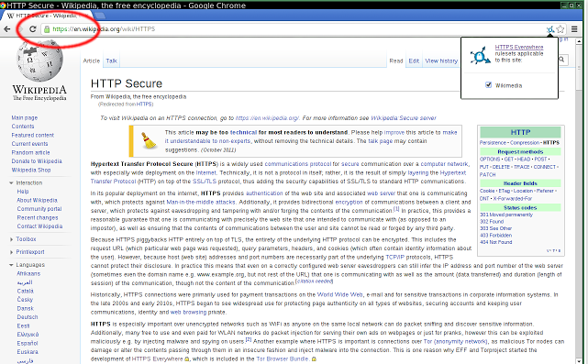588x364 pixels.
Task: Switch to Deutsch language version
Action: tap(28, 316)
